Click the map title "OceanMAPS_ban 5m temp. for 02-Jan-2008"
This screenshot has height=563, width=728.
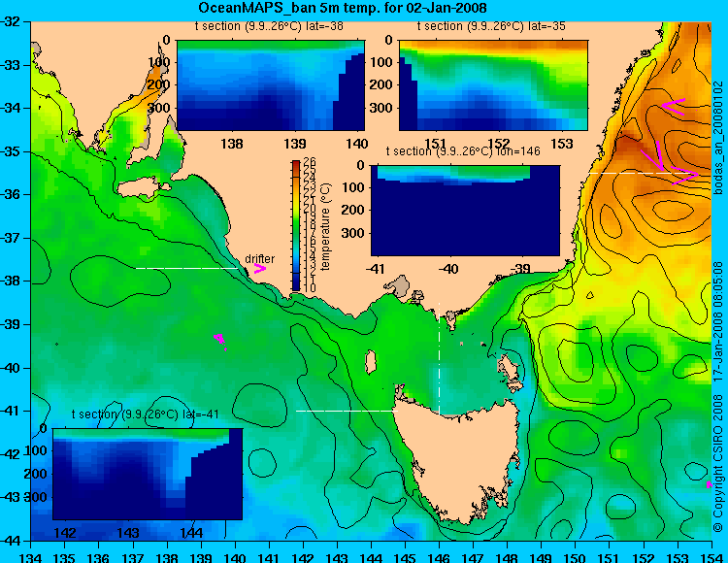click(x=343, y=8)
